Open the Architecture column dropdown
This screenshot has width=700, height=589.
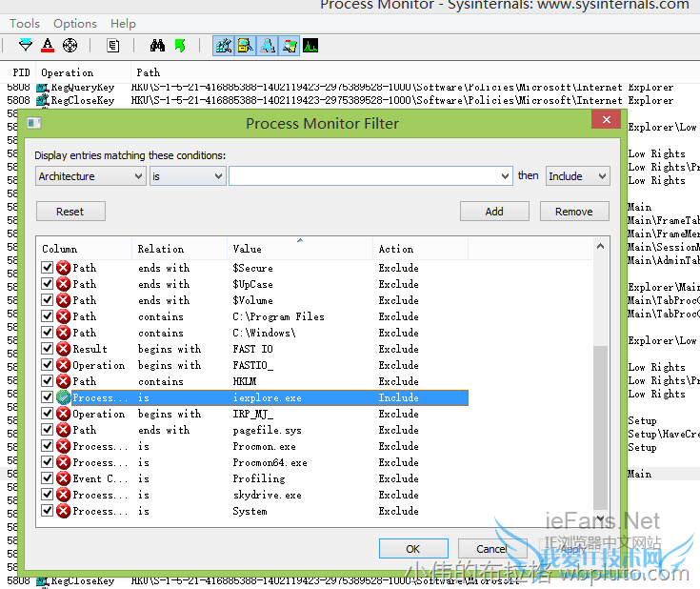90,176
